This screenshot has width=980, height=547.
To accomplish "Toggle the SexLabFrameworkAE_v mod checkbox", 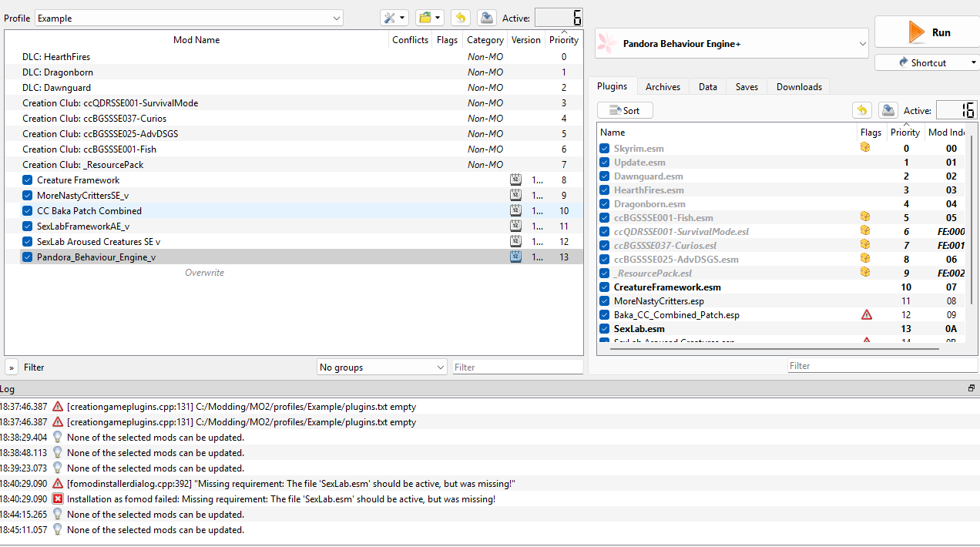I will (28, 226).
